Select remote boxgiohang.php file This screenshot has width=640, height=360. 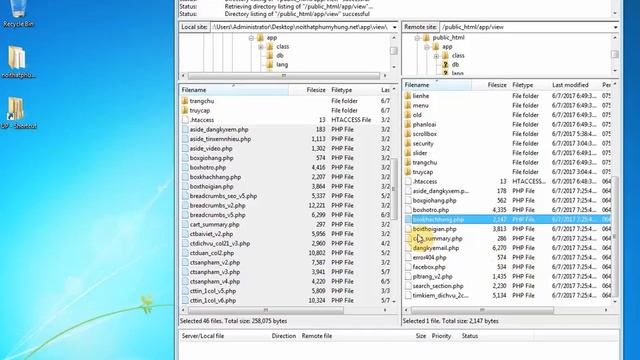point(434,200)
